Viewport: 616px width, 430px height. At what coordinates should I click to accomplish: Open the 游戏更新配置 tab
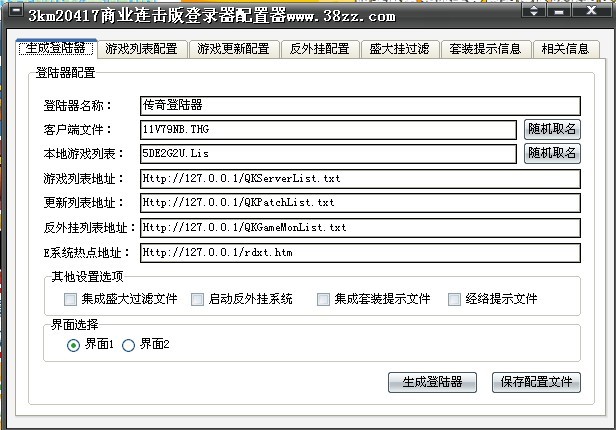click(x=233, y=49)
